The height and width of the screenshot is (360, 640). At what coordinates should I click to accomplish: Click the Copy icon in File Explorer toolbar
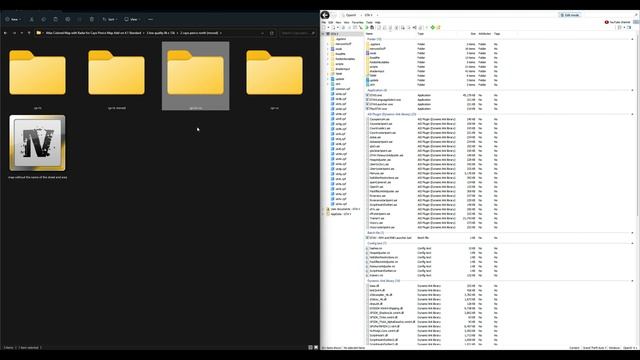tap(44, 19)
